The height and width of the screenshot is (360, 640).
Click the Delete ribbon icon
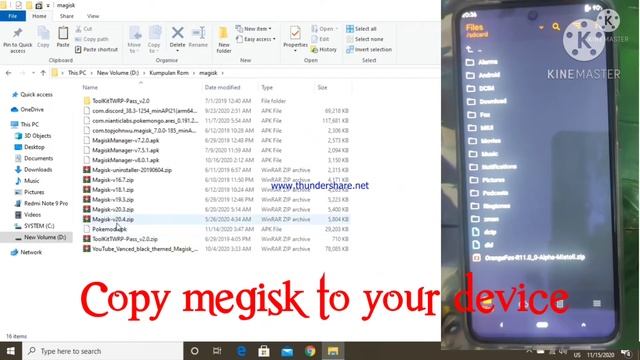click(177, 40)
